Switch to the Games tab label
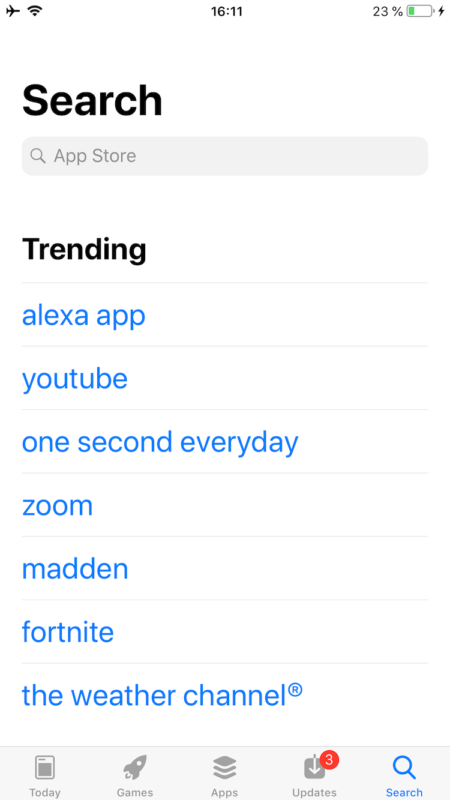The width and height of the screenshot is (450, 800). tap(135, 792)
